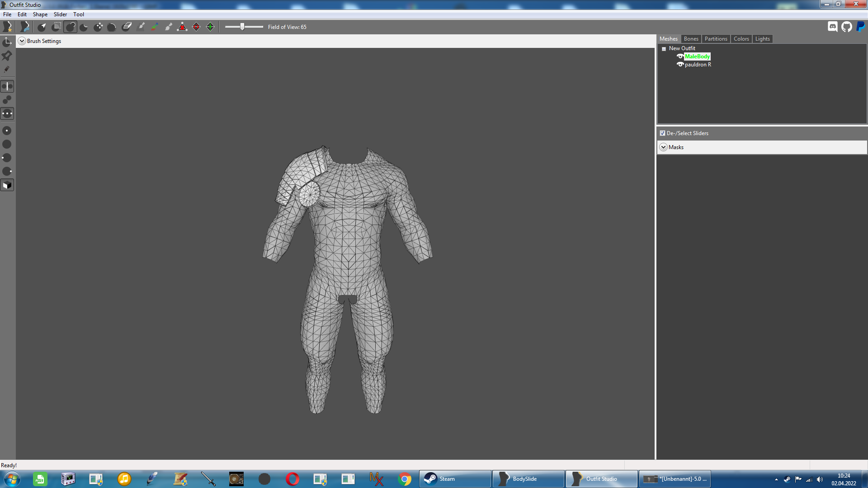
Task: Select the Collapse Vertex tool
Action: (182, 27)
